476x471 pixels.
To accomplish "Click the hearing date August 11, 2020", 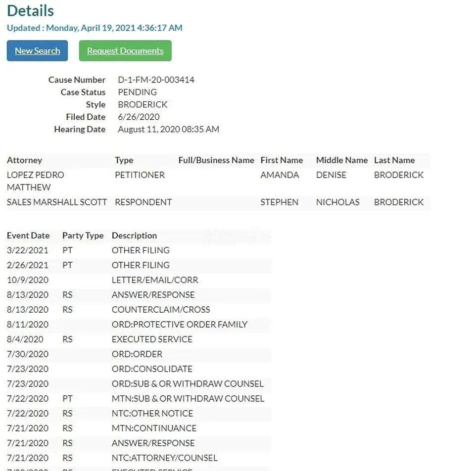I will (168, 129).
